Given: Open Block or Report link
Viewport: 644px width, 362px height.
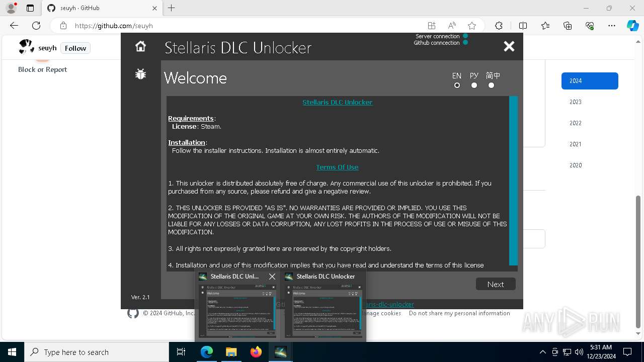Looking at the screenshot, I should coord(43,69).
